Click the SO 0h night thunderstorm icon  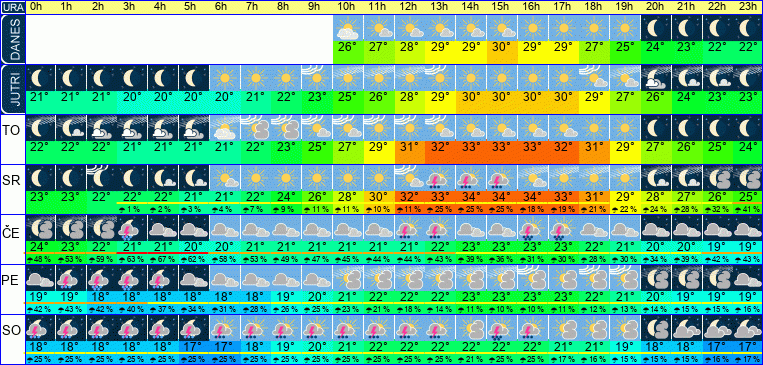(40, 328)
